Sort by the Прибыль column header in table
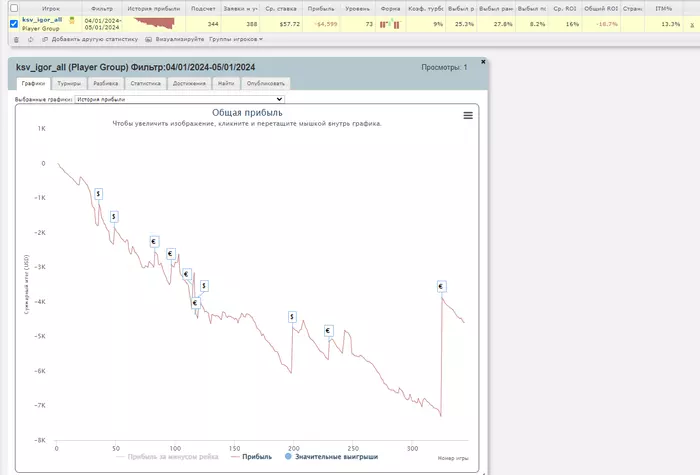The width and height of the screenshot is (700, 475). click(x=321, y=8)
